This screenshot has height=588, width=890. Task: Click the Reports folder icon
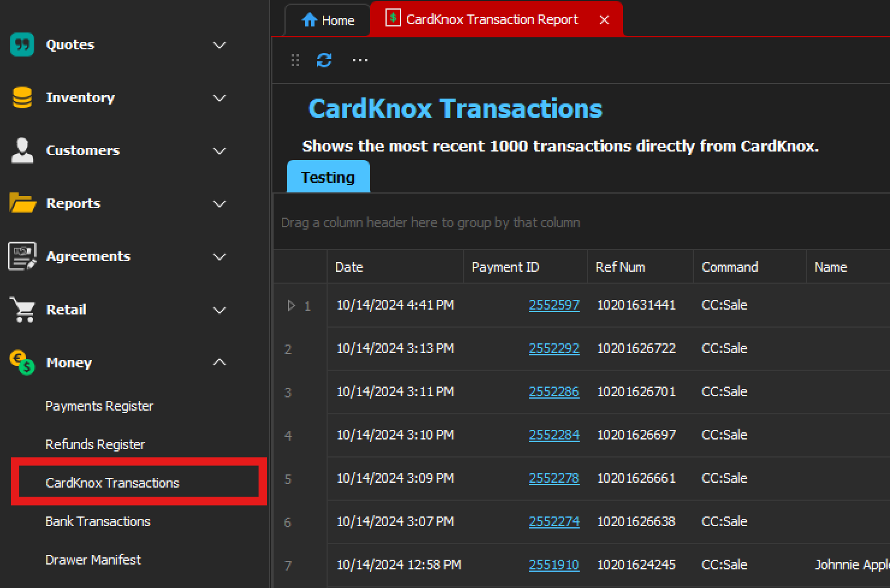pyautogui.click(x=23, y=203)
